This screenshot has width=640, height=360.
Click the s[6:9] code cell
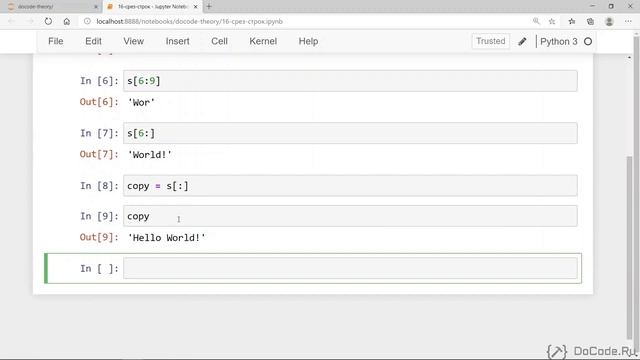[x=350, y=81]
